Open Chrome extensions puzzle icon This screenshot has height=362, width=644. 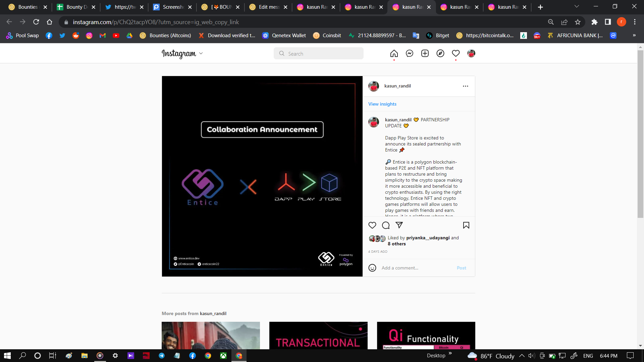pos(594,22)
